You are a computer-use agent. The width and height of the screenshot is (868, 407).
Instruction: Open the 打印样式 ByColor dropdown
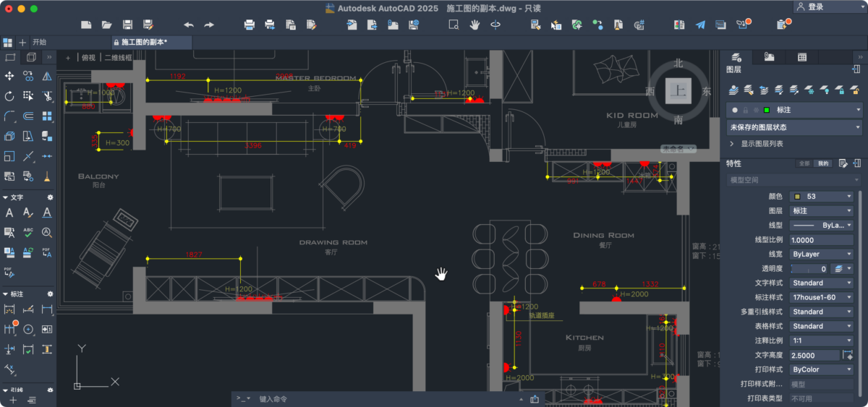pos(822,369)
